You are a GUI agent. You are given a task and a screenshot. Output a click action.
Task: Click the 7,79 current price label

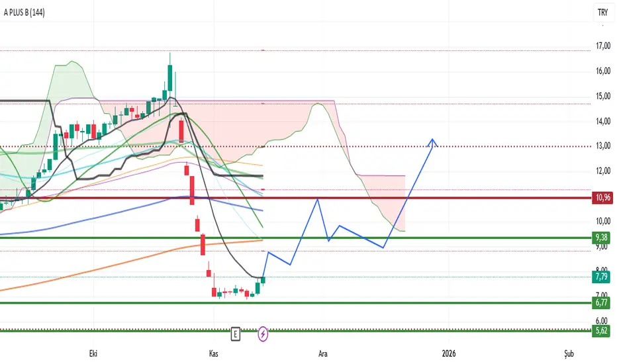tap(601, 277)
